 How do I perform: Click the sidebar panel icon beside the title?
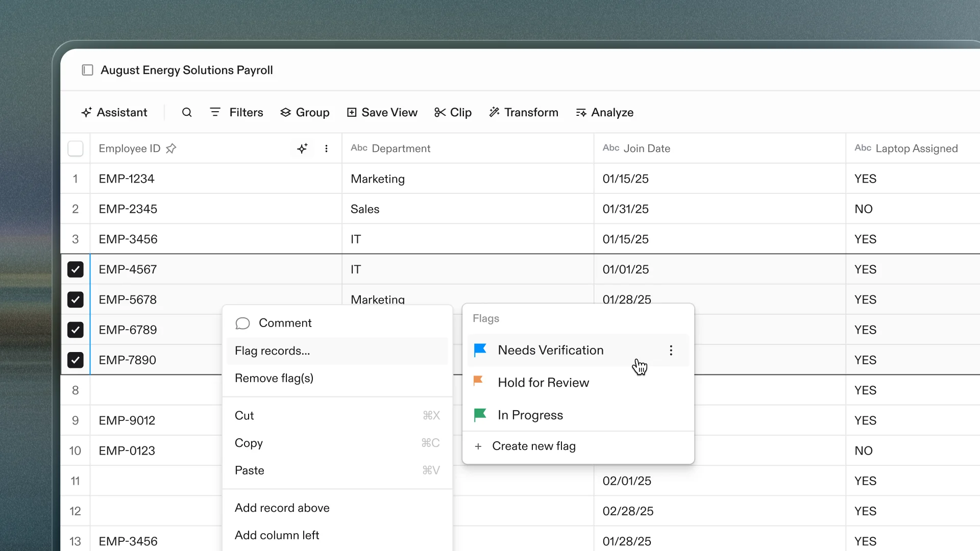[x=87, y=70]
